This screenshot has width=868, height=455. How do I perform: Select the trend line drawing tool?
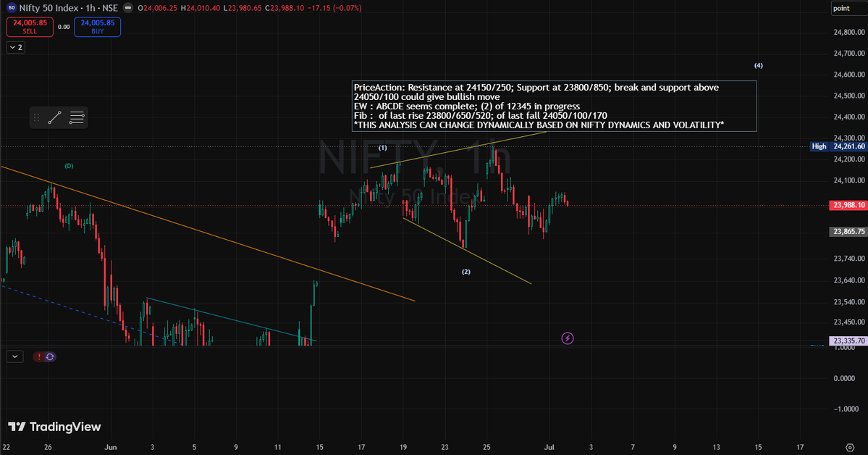click(55, 117)
